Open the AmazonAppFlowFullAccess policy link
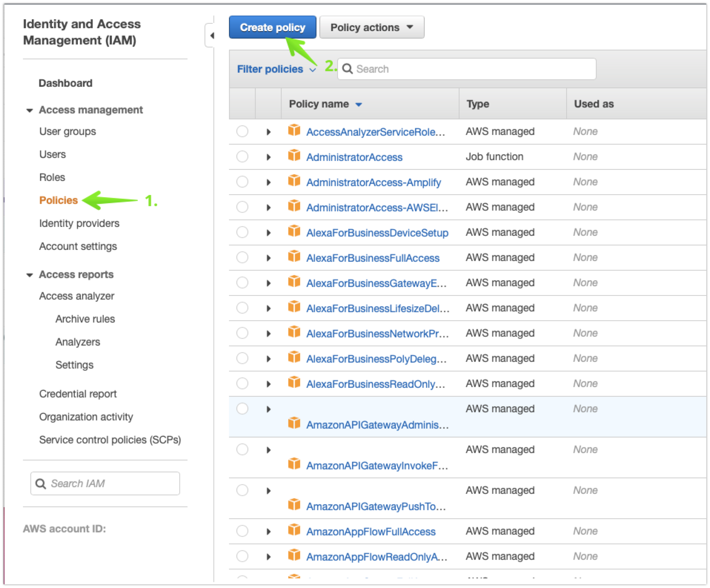The width and height of the screenshot is (710, 588). click(371, 532)
